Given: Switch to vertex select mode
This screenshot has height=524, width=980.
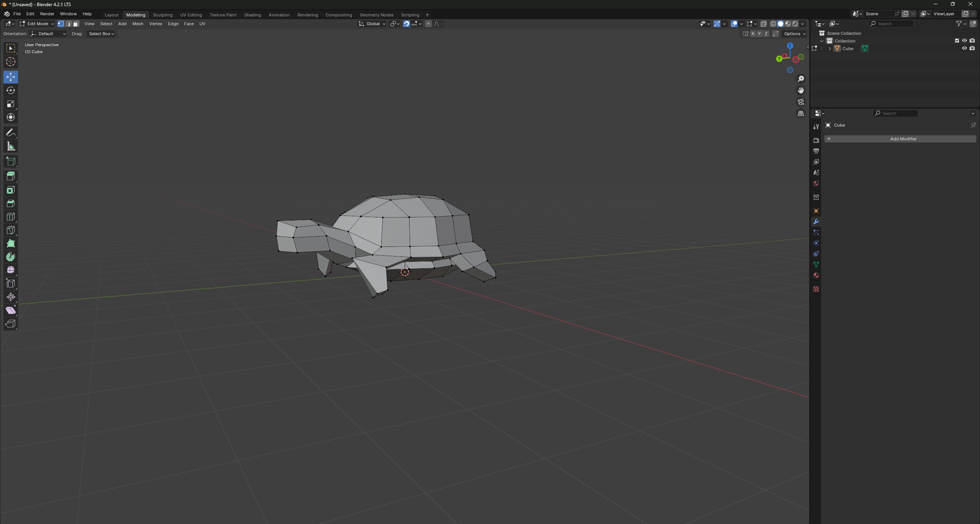Looking at the screenshot, I should click(x=61, y=24).
